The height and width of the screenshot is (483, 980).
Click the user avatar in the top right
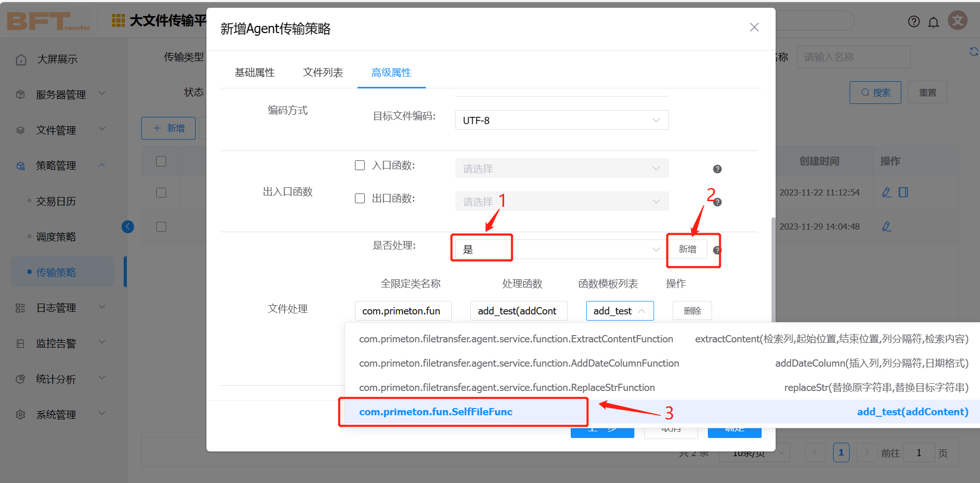(x=958, y=20)
